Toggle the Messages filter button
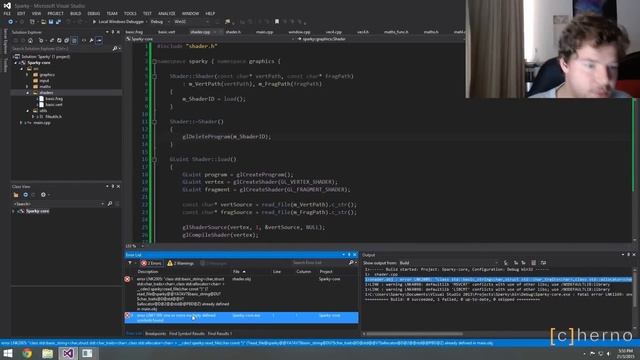Viewport: 640px width, 360px height. 214,263
